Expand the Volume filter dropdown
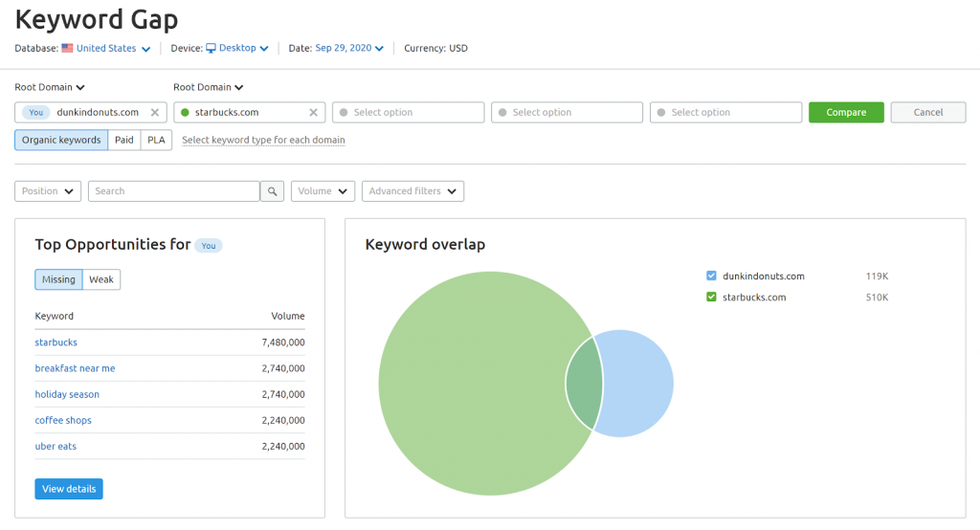This screenshot has height=530, width=980. [323, 191]
